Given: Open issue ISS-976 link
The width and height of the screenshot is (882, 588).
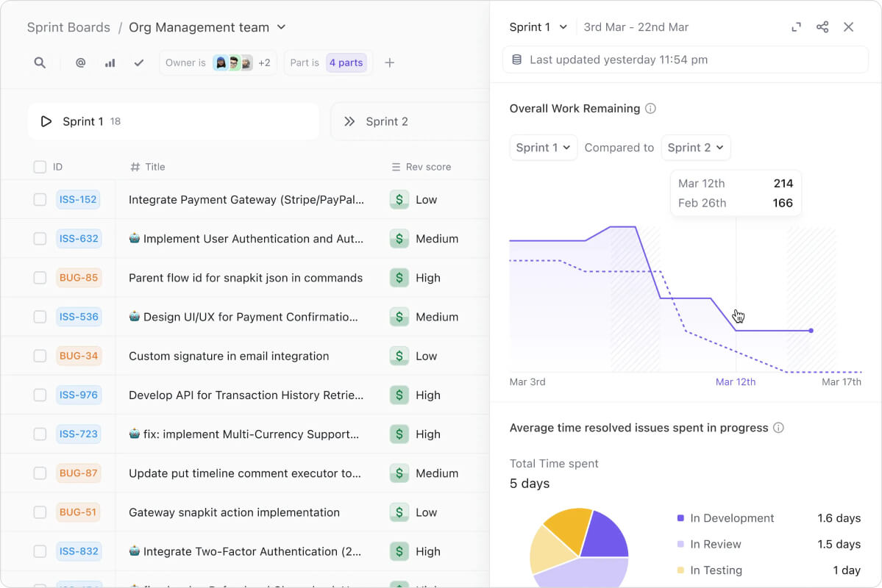Looking at the screenshot, I should 78,395.
